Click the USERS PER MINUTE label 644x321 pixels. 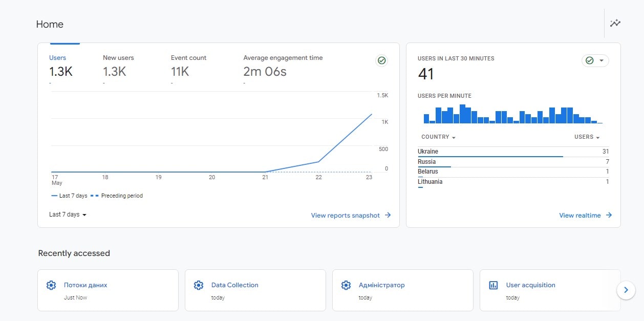(x=444, y=96)
